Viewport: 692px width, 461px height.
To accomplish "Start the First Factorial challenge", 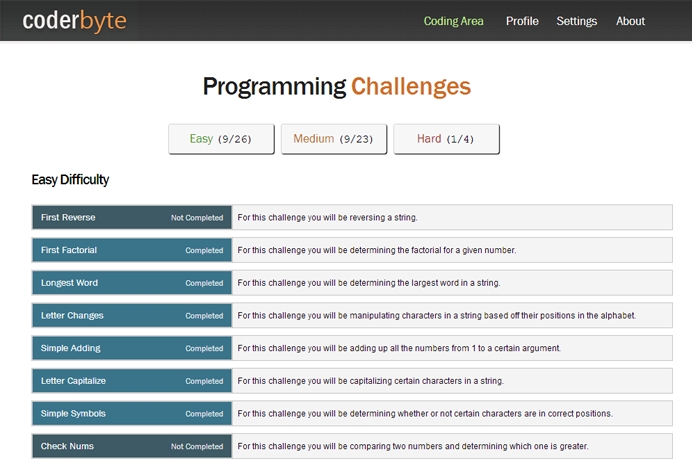I will pos(69,250).
